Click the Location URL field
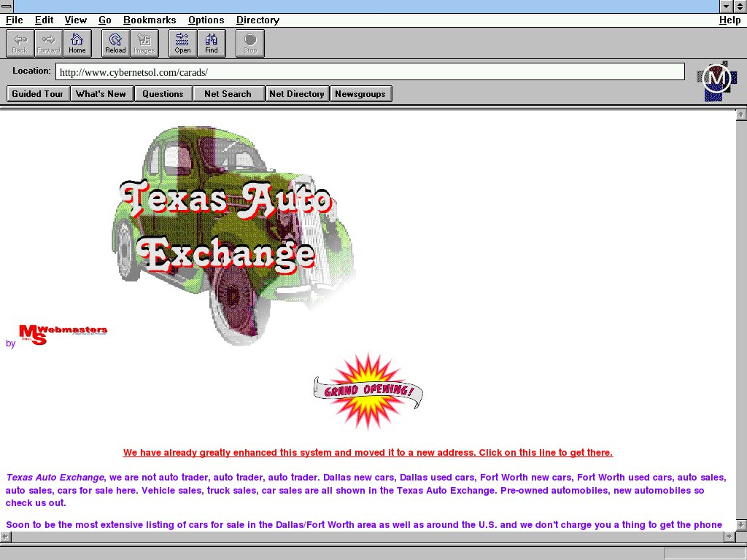Viewport: 747px width, 560px height. tap(370, 72)
